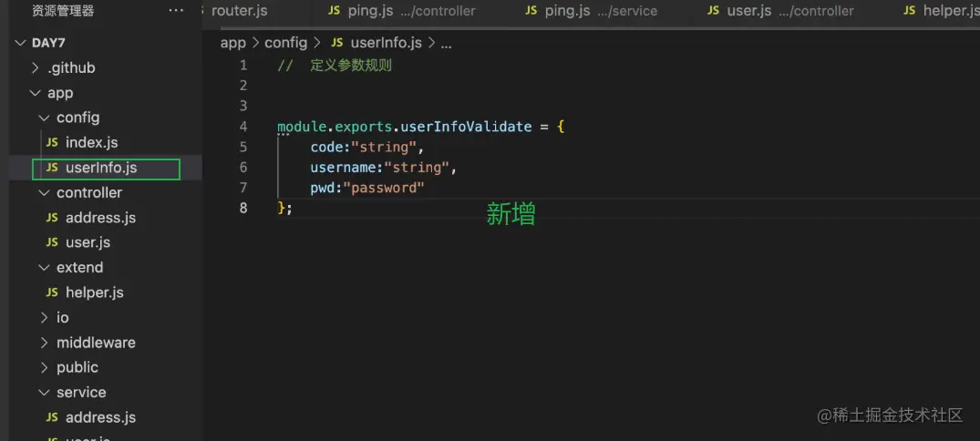
Task: Click JS icon beside index.js
Action: [x=53, y=142]
